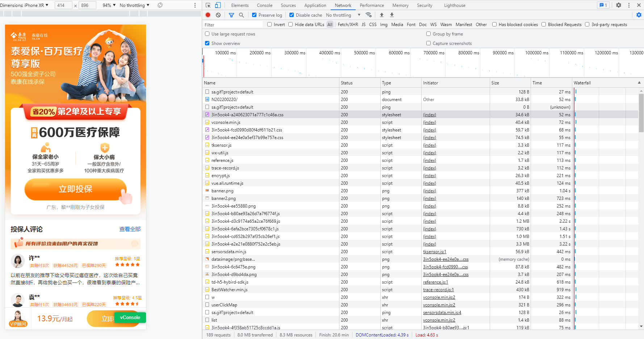Sort by clicking the Waterfall sort arrow

click(639, 83)
